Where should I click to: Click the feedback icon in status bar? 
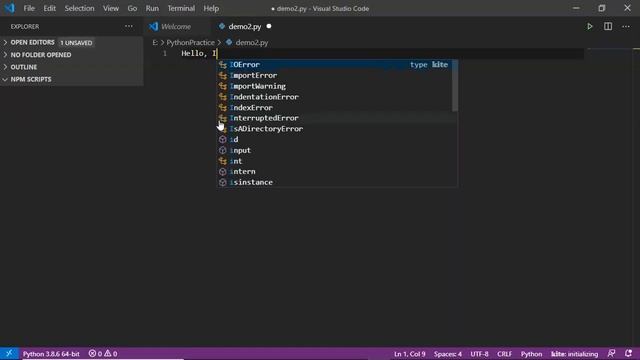[x=611, y=353]
